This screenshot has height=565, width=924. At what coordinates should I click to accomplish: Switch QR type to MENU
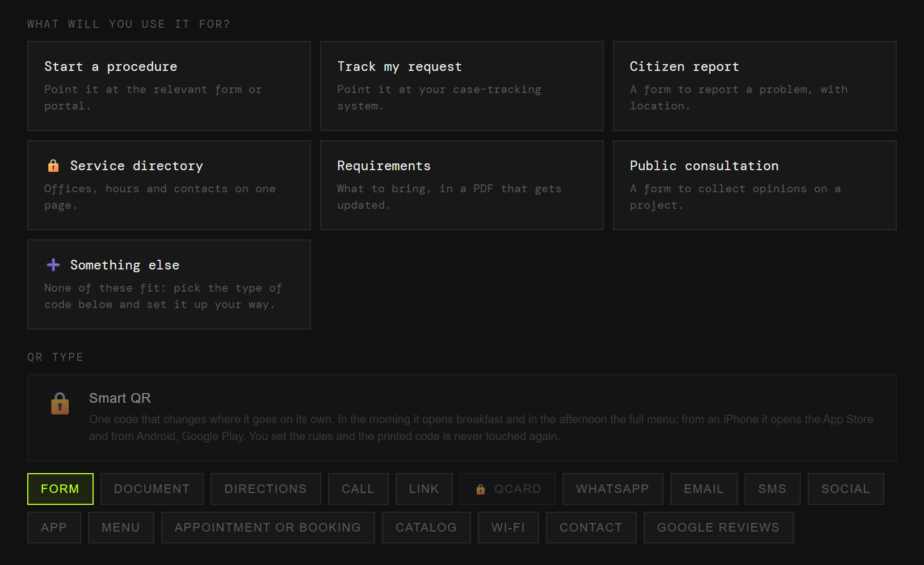121,528
